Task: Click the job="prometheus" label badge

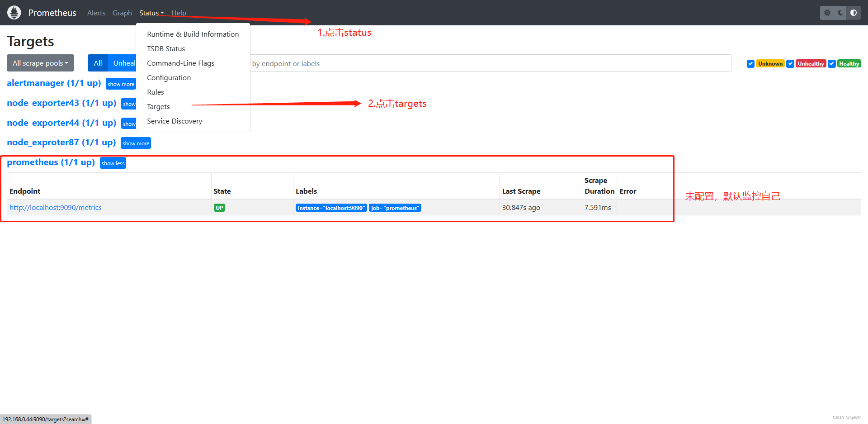Action: coord(395,208)
